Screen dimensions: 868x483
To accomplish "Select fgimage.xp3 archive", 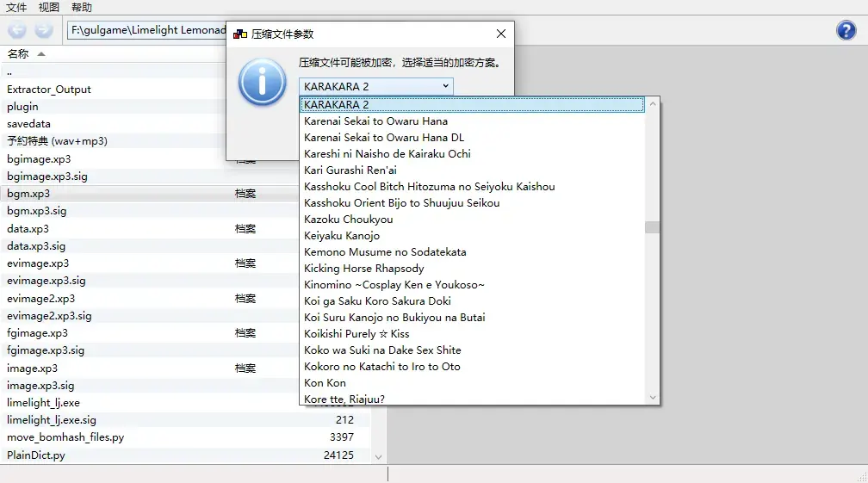I will point(37,333).
